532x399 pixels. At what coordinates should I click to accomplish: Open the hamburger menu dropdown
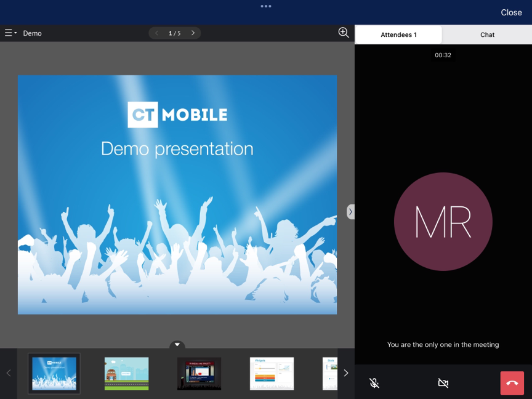click(x=10, y=33)
